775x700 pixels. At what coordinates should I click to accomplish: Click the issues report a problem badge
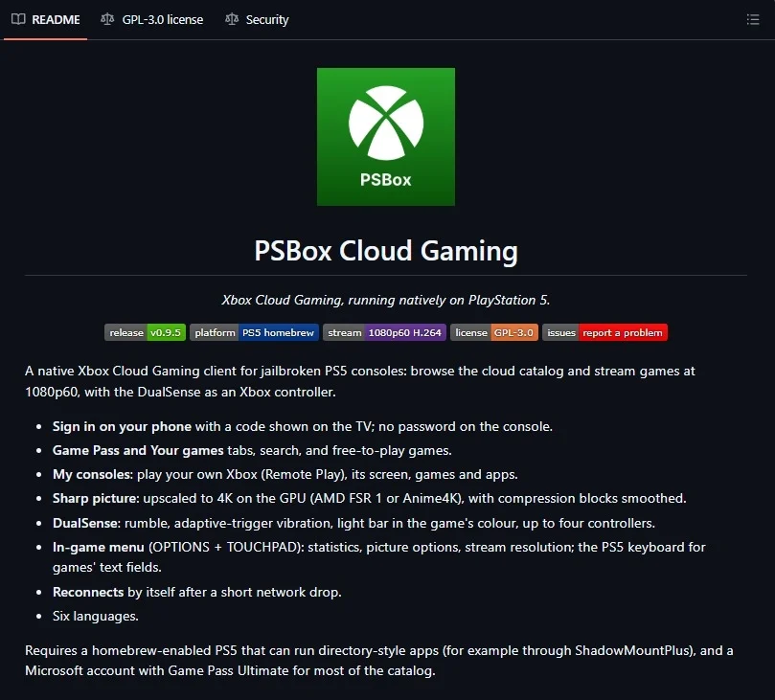604,332
